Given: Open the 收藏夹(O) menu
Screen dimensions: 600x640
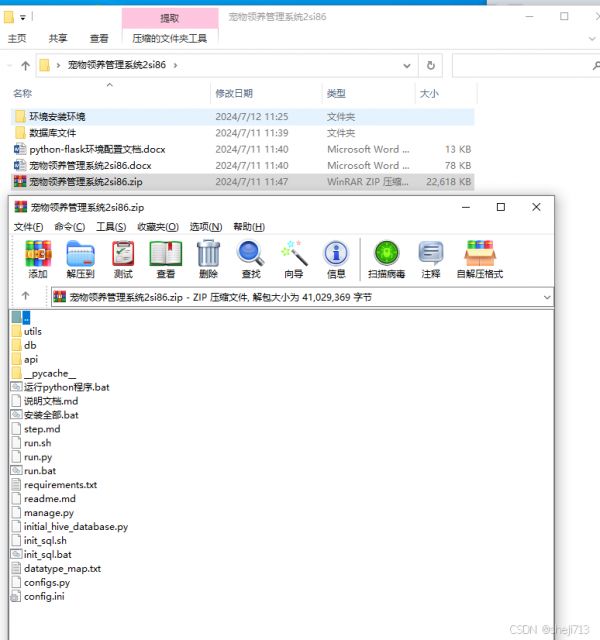Looking at the screenshot, I should (158, 227).
